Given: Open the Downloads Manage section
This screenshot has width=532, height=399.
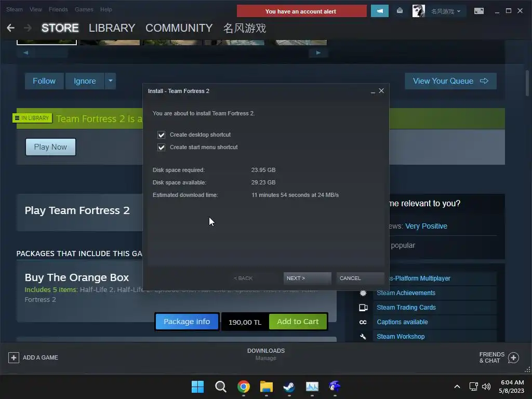Looking at the screenshot, I should [x=266, y=354].
